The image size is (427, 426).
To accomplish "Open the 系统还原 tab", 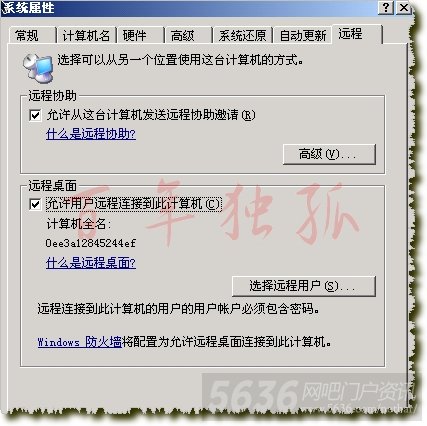I will click(x=243, y=35).
